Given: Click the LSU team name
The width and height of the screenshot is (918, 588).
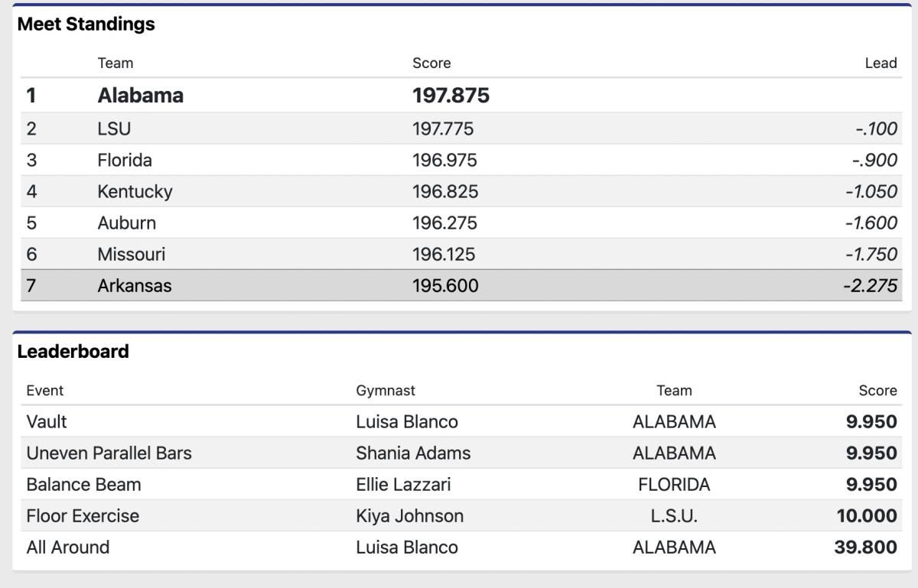Looking at the screenshot, I should click(x=114, y=128).
